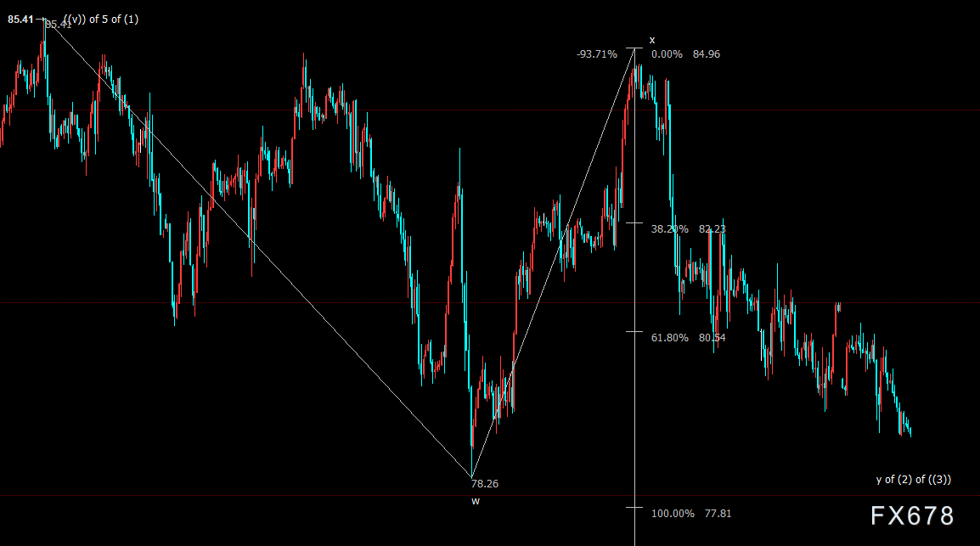Select the '((v)) of 5 of (1)' wave label

(x=100, y=20)
